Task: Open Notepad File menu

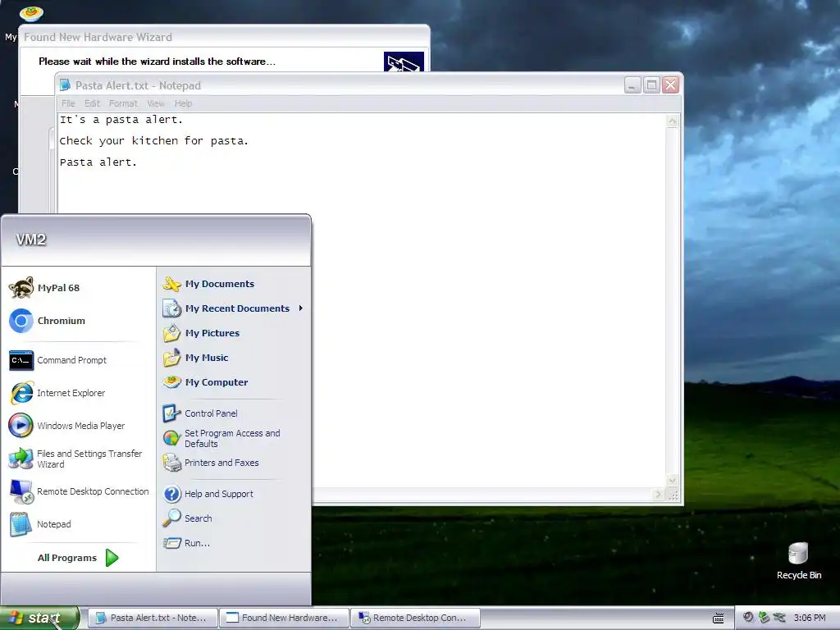Action: [x=68, y=103]
